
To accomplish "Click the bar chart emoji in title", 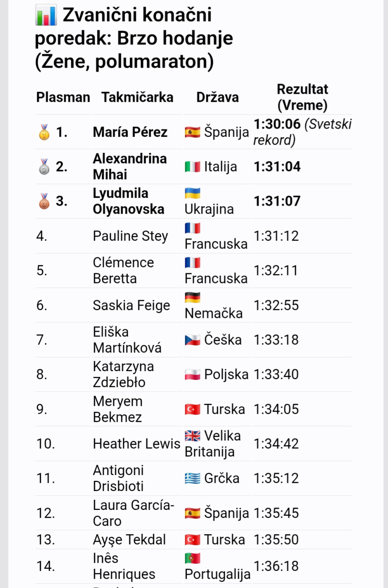I will [46, 16].
